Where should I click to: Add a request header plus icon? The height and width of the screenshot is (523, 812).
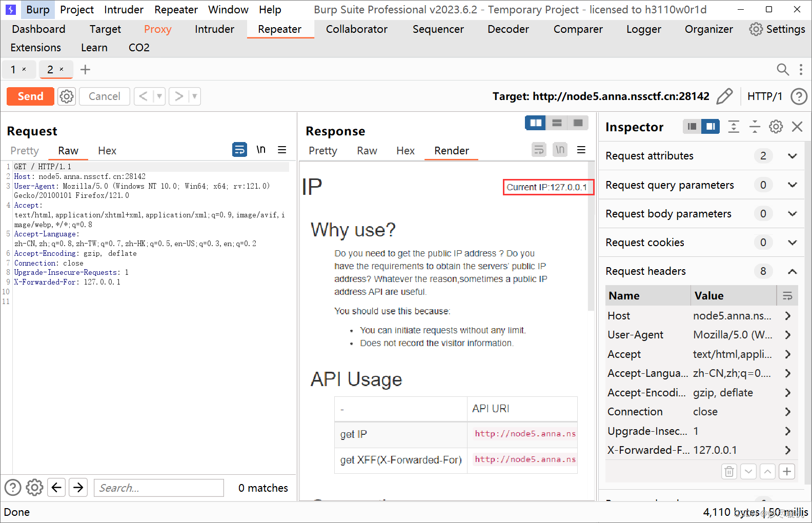[x=787, y=471]
